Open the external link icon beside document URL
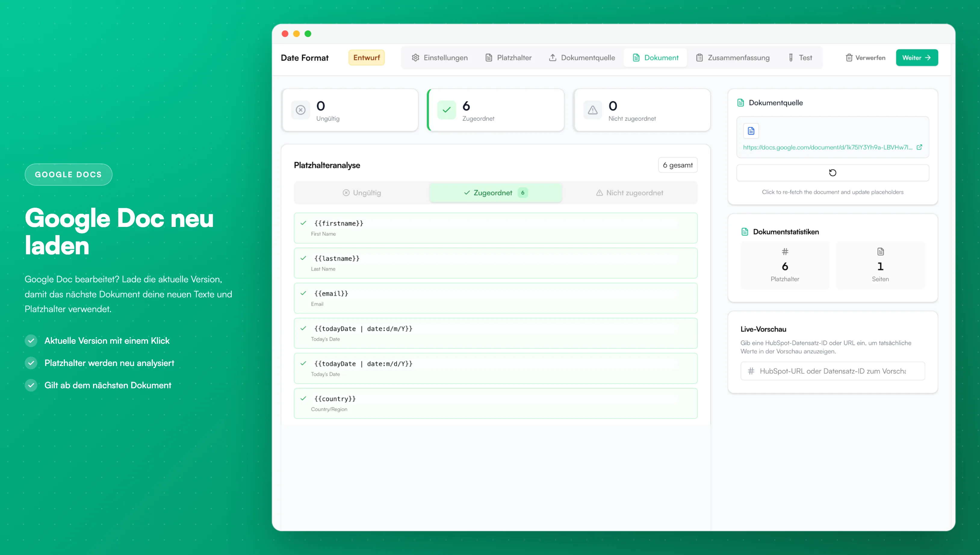The height and width of the screenshot is (555, 980). [x=920, y=147]
